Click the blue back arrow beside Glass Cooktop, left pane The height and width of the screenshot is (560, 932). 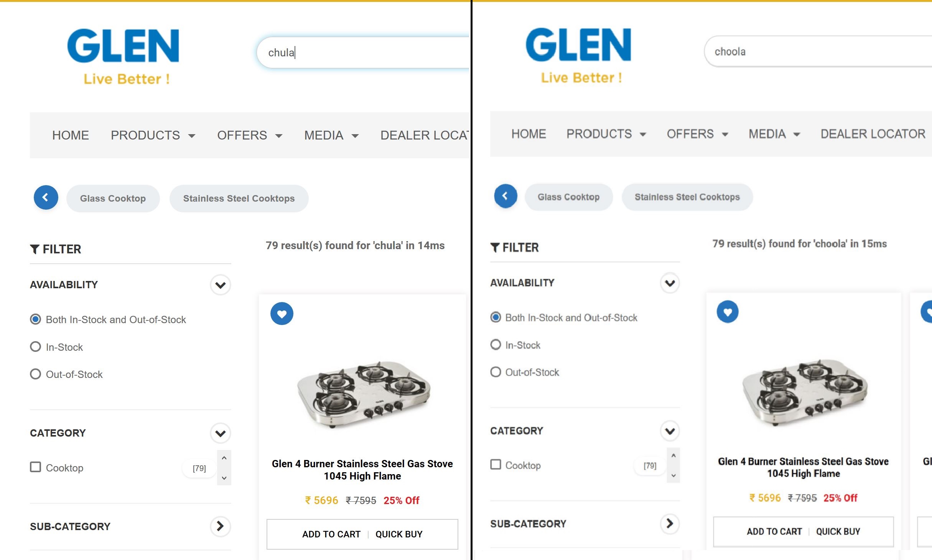tap(46, 198)
